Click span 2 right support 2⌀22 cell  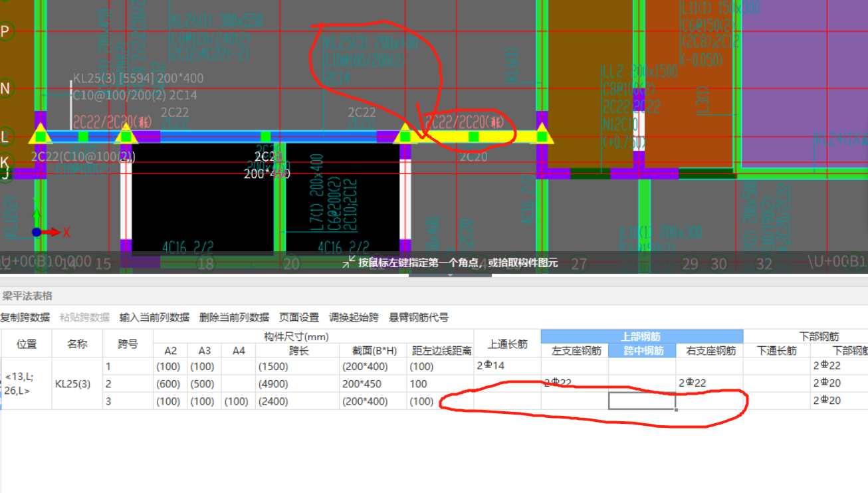click(x=710, y=383)
